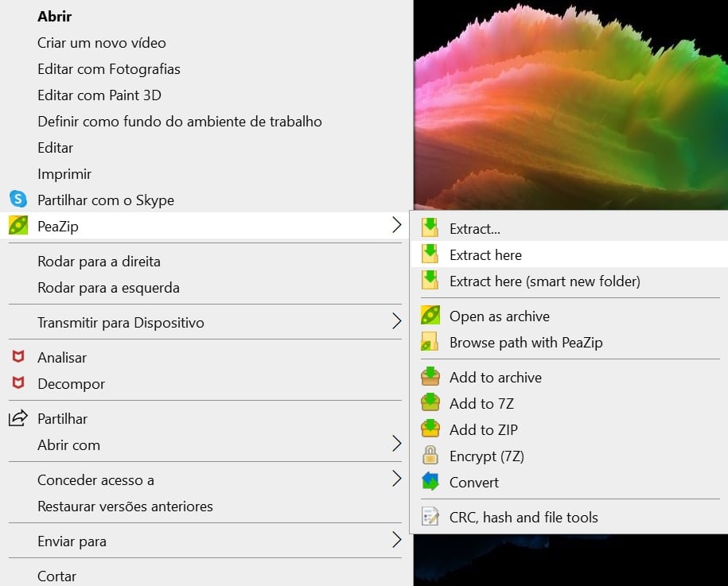Image resolution: width=728 pixels, height=586 pixels.
Task: Select Criar um novo vídeo
Action: point(102,43)
